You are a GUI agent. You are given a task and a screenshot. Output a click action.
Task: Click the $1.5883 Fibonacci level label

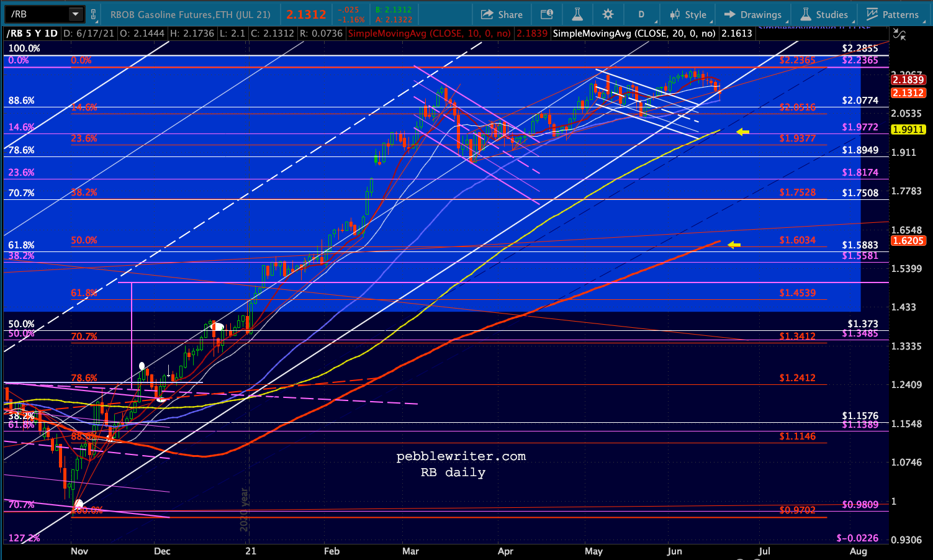pyautogui.click(x=860, y=245)
